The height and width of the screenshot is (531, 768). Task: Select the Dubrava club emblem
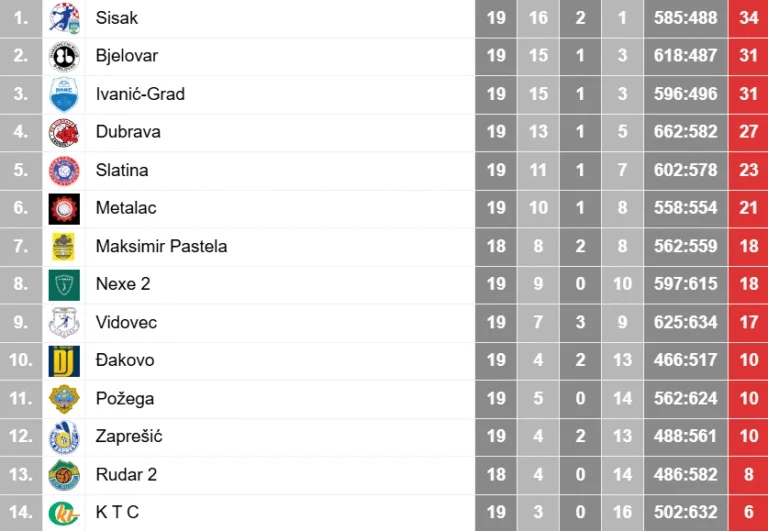(64, 132)
